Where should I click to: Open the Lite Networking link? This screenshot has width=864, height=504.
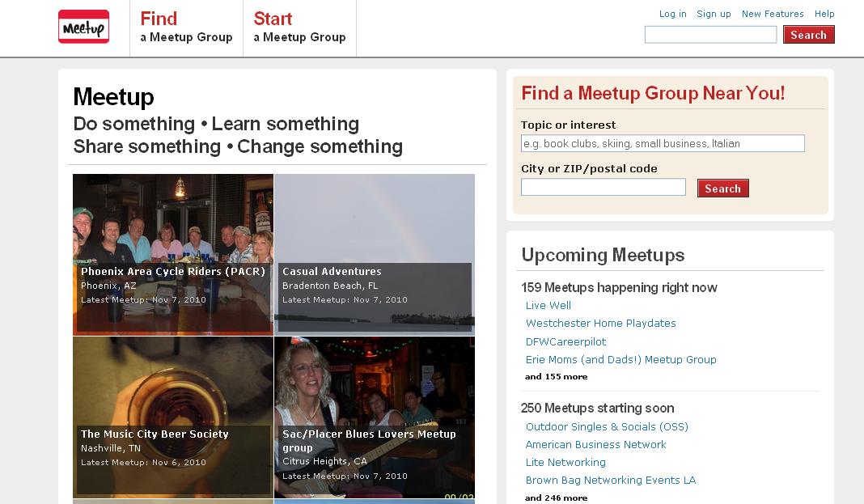[565, 462]
